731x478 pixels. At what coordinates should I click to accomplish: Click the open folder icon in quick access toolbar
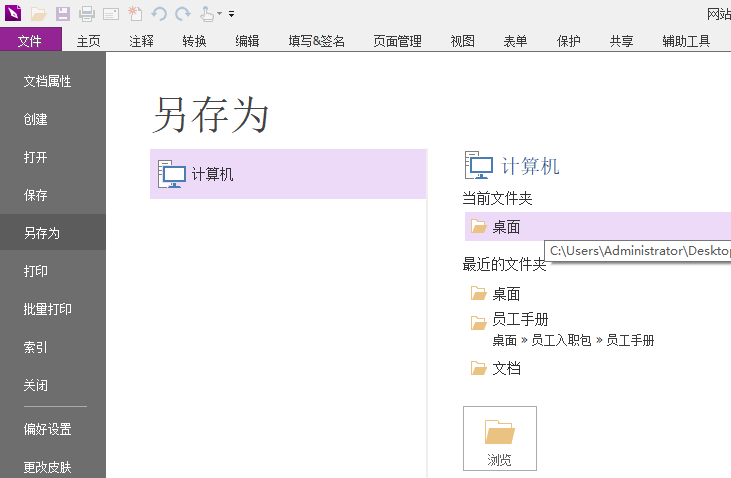click(38, 14)
